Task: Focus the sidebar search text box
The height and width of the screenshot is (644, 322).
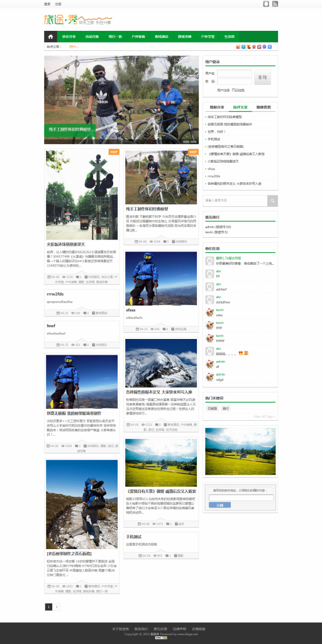Action: pos(235,201)
